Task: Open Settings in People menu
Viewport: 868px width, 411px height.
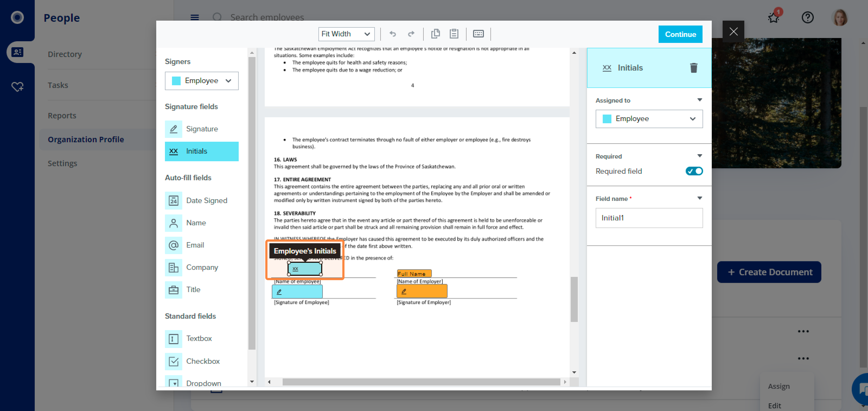Action: click(x=62, y=163)
